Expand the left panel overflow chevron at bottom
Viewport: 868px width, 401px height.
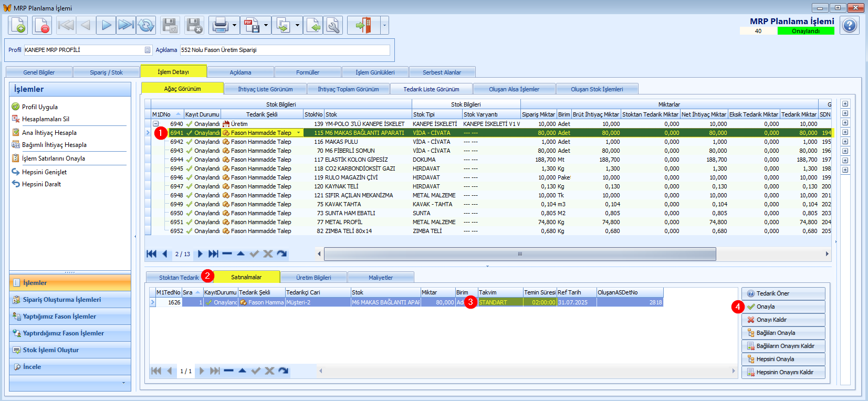(123, 383)
